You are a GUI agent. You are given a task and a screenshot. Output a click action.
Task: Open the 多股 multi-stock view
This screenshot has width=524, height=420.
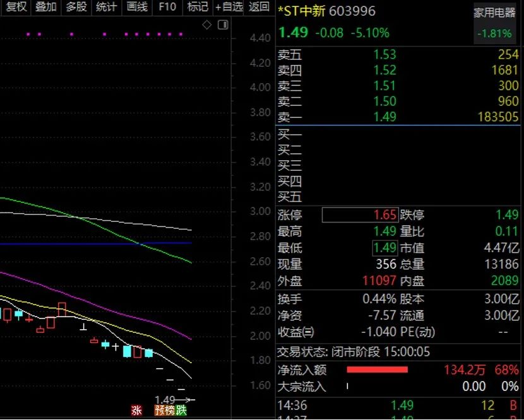pos(76,7)
